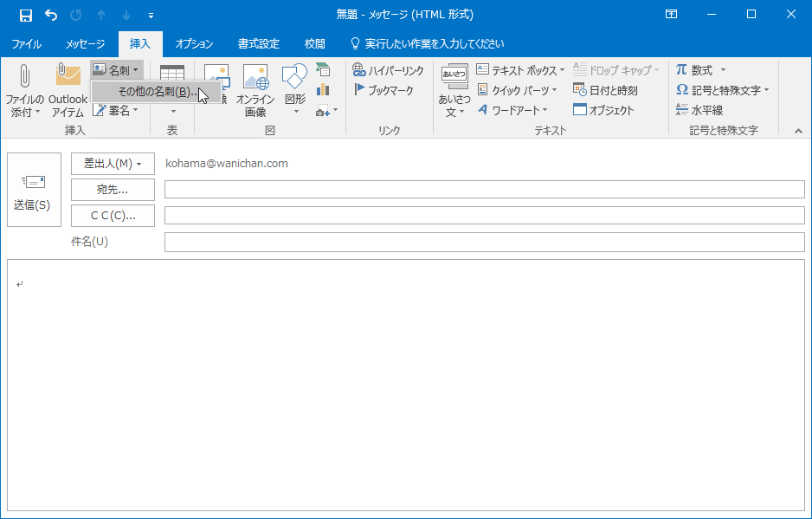The image size is (812, 519).
Task: Open the 校閲 tab
Action: point(315,44)
